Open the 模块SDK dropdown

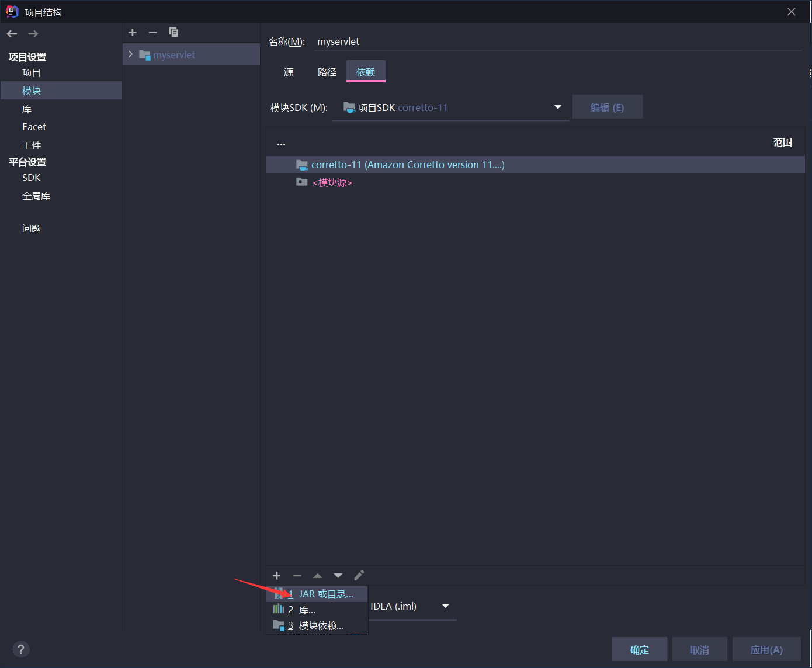point(450,107)
